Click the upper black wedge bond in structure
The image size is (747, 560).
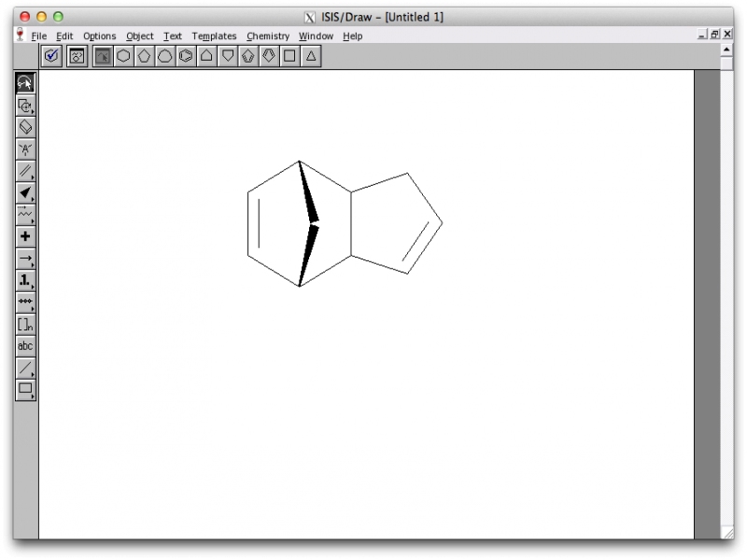click(x=309, y=192)
